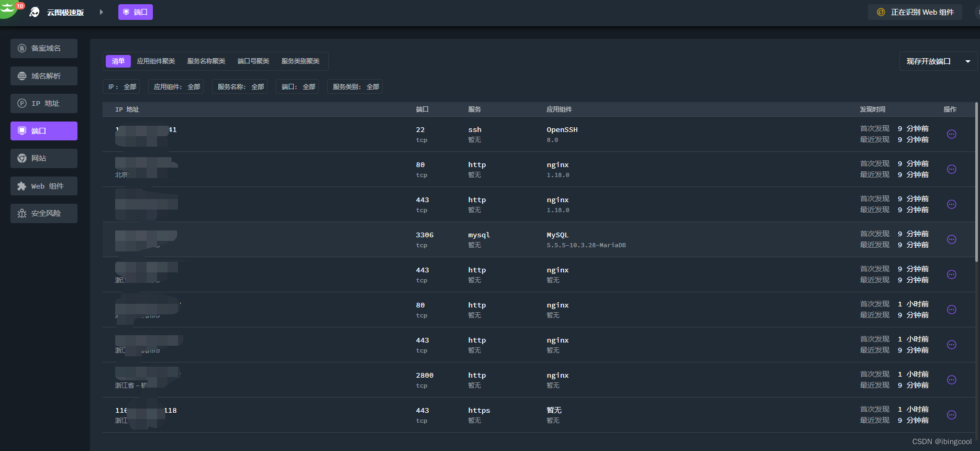Open the 备案域名 sidebar section
This screenshot has width=980, height=451.
[44, 48]
